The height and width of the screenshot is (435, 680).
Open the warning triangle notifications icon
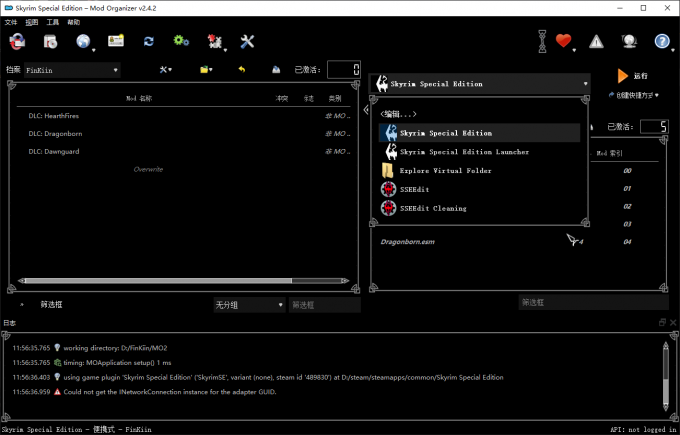point(596,41)
